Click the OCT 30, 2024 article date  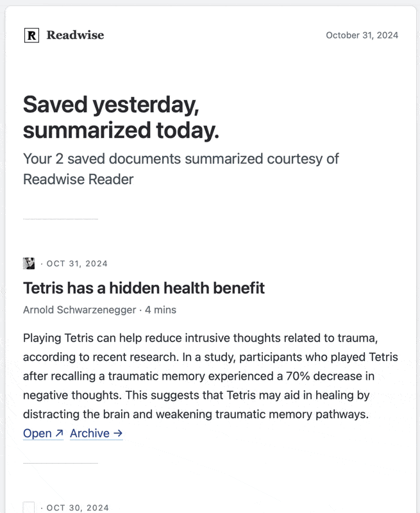pos(77,508)
